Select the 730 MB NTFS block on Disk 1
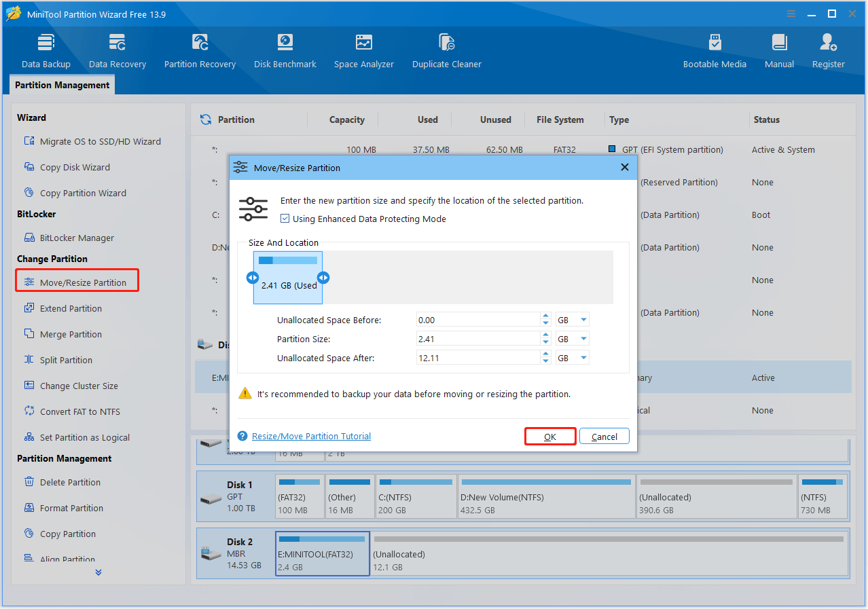Viewport: 868px width, 609px height. pyautogui.click(x=823, y=497)
